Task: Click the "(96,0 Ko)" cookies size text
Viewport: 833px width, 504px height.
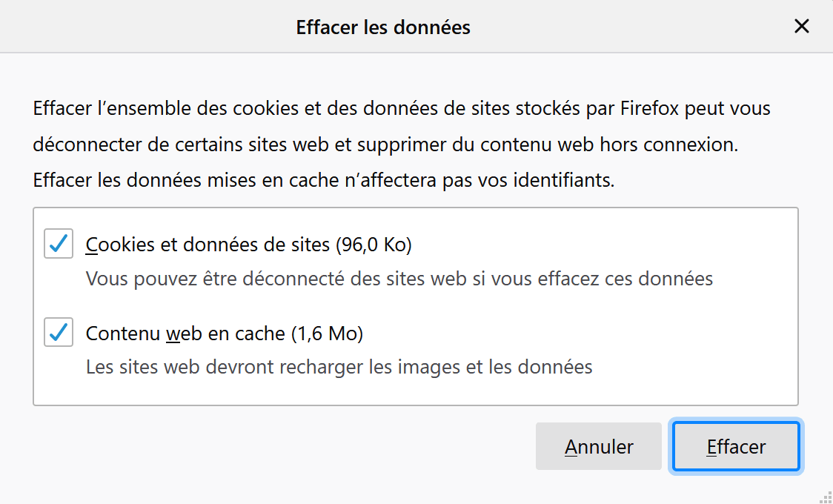Action: (374, 244)
